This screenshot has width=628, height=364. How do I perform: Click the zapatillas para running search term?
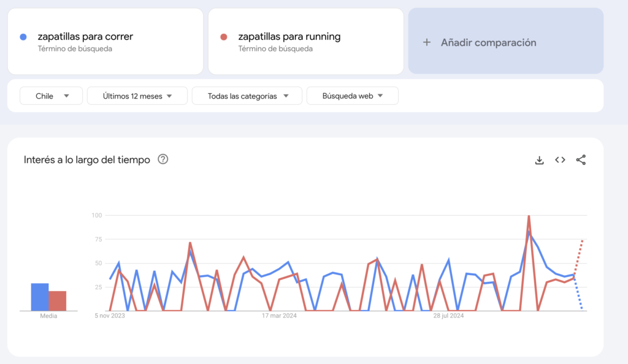[289, 37]
